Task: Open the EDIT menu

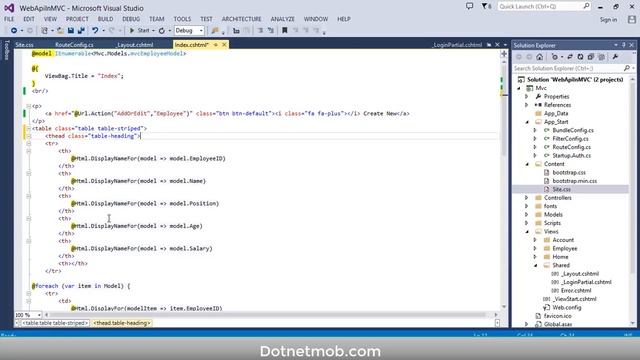Action: pos(29,19)
